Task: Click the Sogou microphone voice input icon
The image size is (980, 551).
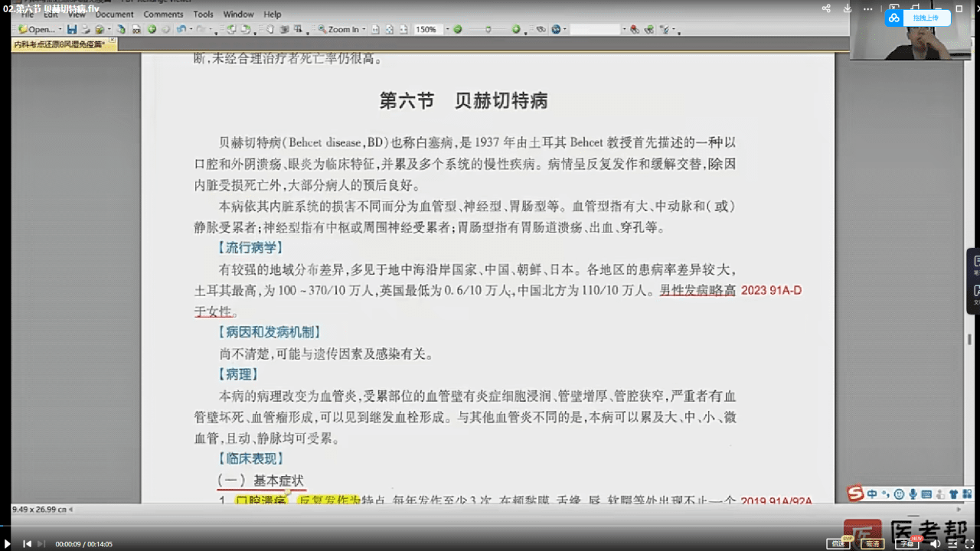Action: coord(913,494)
